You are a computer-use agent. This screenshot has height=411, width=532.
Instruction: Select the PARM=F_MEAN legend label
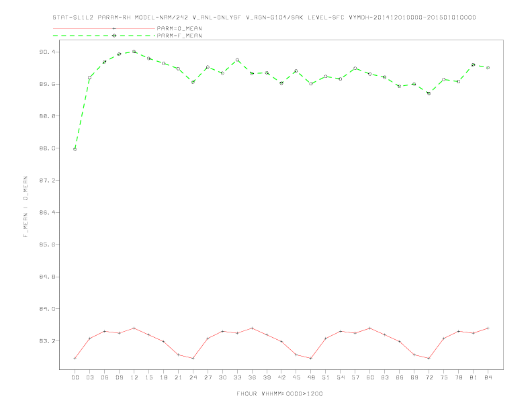point(179,36)
